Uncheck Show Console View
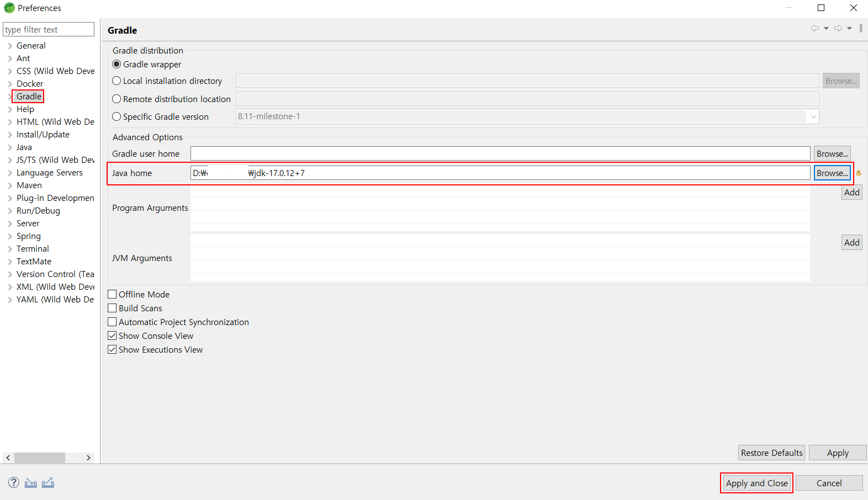868x500 pixels. [x=112, y=336]
